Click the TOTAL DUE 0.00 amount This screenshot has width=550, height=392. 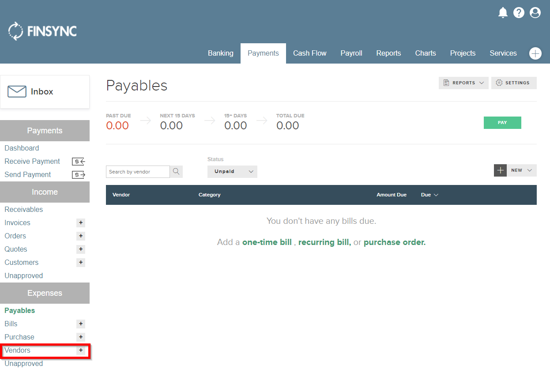coord(288,126)
